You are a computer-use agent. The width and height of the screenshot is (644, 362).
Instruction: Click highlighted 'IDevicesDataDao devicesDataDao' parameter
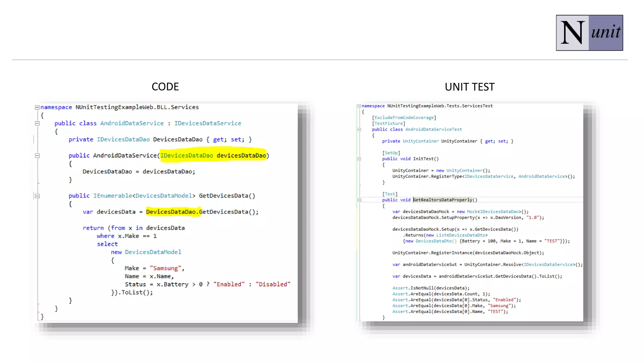click(213, 156)
